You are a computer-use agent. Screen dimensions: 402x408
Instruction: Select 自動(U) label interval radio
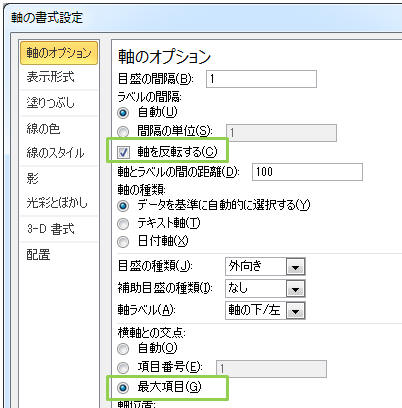pos(123,113)
